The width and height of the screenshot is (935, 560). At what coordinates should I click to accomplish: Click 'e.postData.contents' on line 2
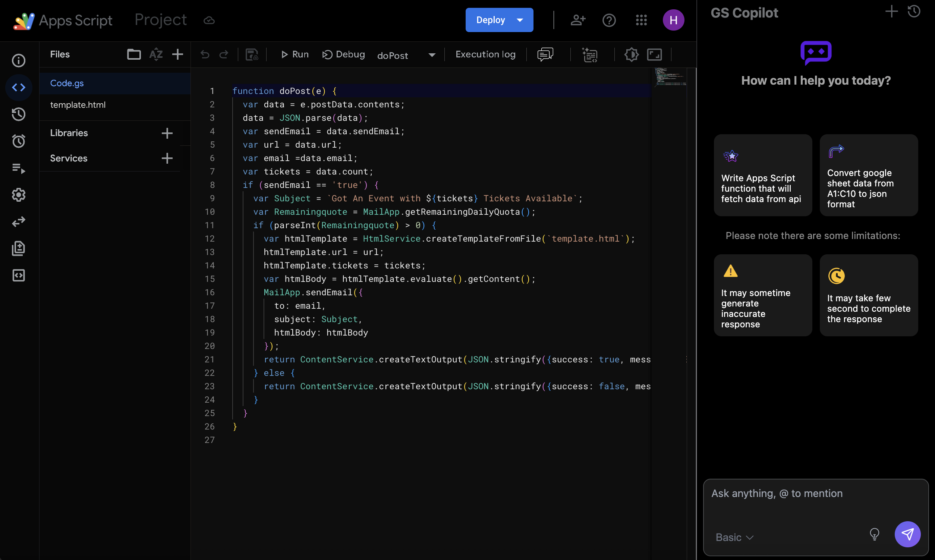coord(350,104)
